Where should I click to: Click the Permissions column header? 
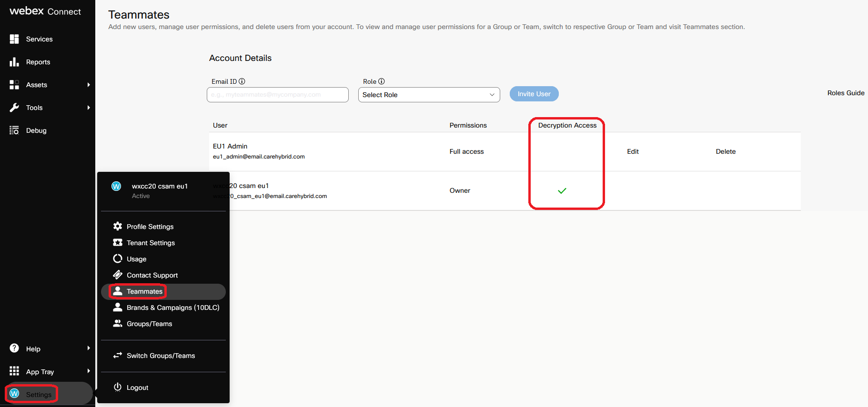click(x=468, y=125)
